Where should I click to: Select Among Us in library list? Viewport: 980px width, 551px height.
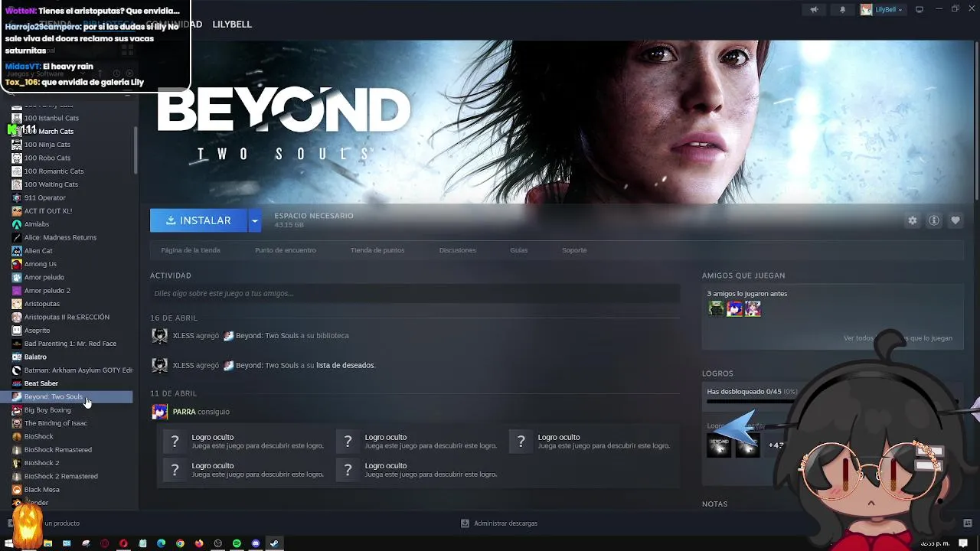click(40, 264)
